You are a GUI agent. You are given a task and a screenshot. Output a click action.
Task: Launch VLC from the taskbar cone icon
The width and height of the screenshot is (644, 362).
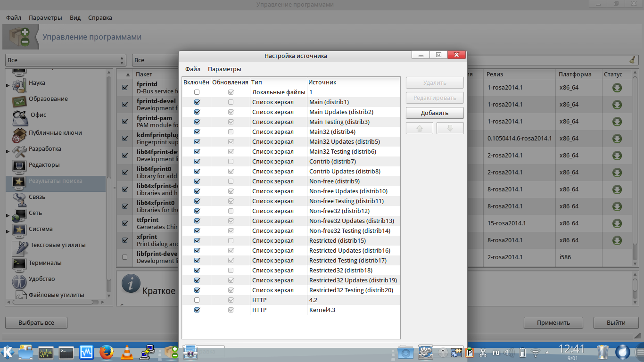pyautogui.click(x=127, y=352)
